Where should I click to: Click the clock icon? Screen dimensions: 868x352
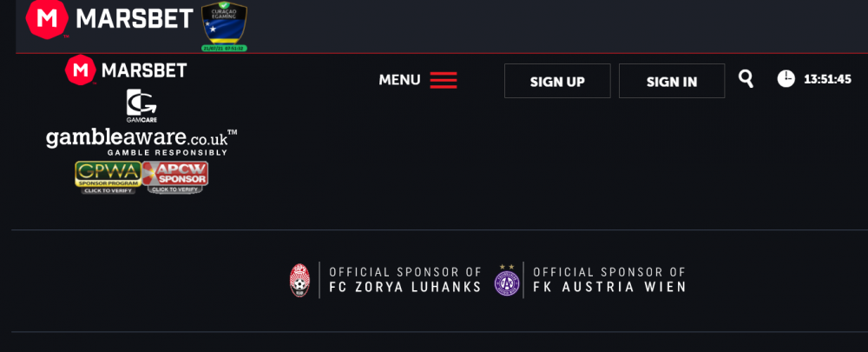(786, 79)
